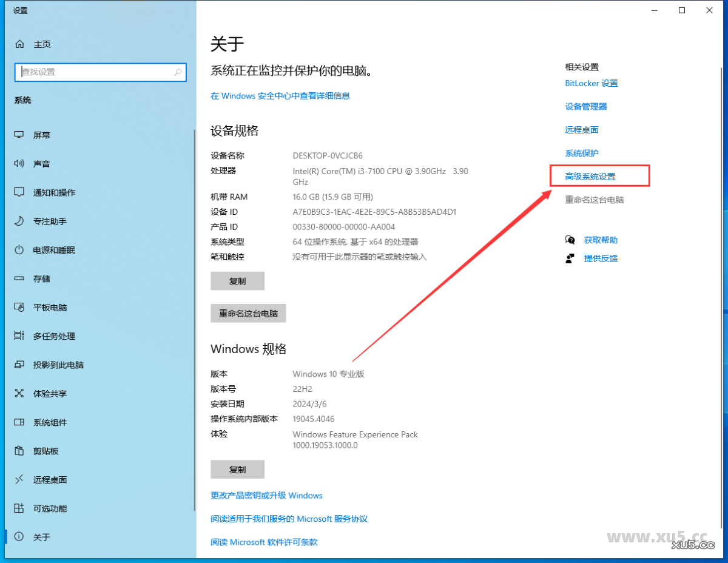
Task: Open 投影到此电脑 projection settings
Action: tap(58, 365)
